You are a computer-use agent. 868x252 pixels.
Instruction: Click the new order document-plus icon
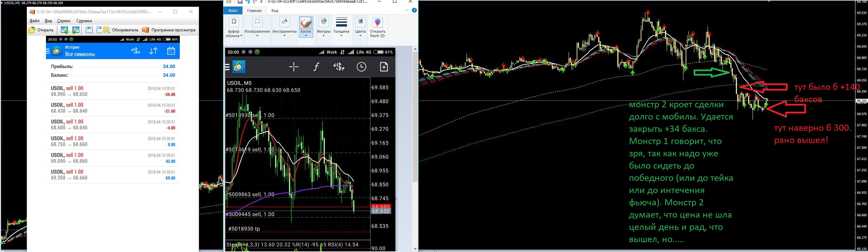[x=384, y=67]
